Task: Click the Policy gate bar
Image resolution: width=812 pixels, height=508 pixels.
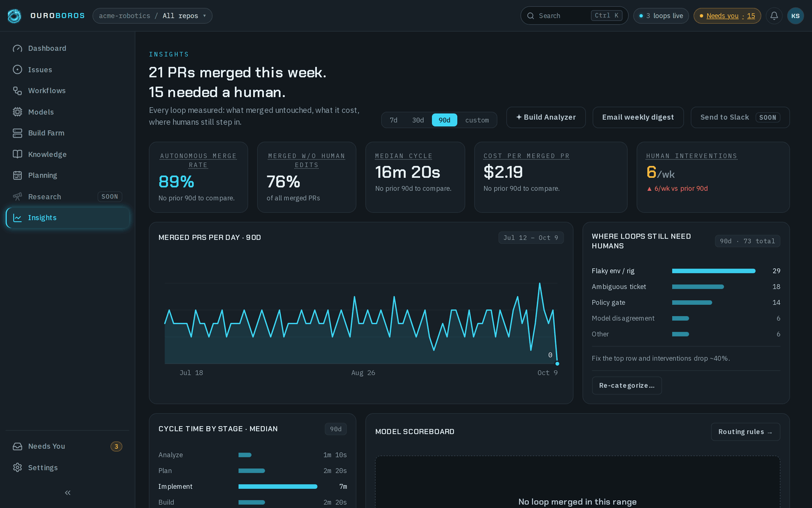Action: [x=692, y=303]
